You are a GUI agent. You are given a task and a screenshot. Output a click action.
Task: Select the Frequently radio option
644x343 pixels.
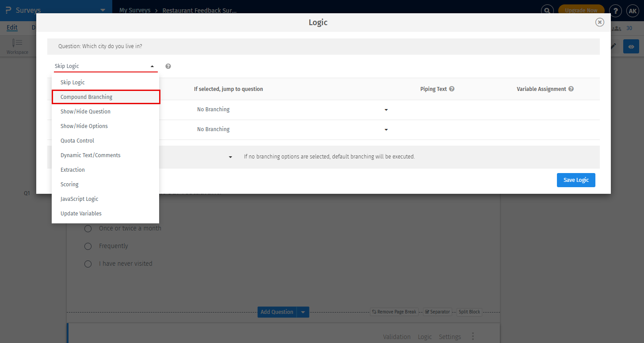(88, 246)
